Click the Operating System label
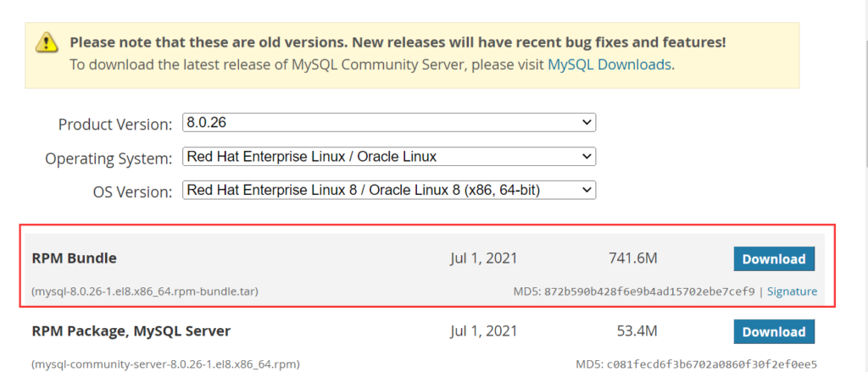 [x=108, y=158]
